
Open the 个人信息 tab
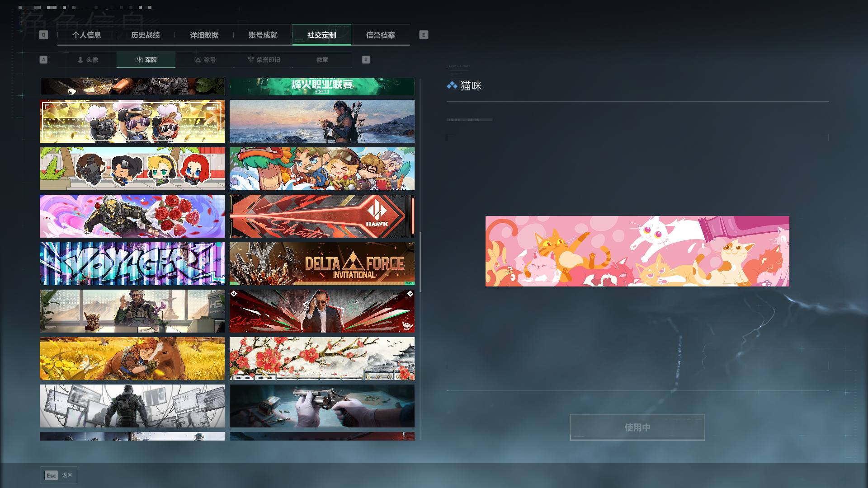pos(86,35)
